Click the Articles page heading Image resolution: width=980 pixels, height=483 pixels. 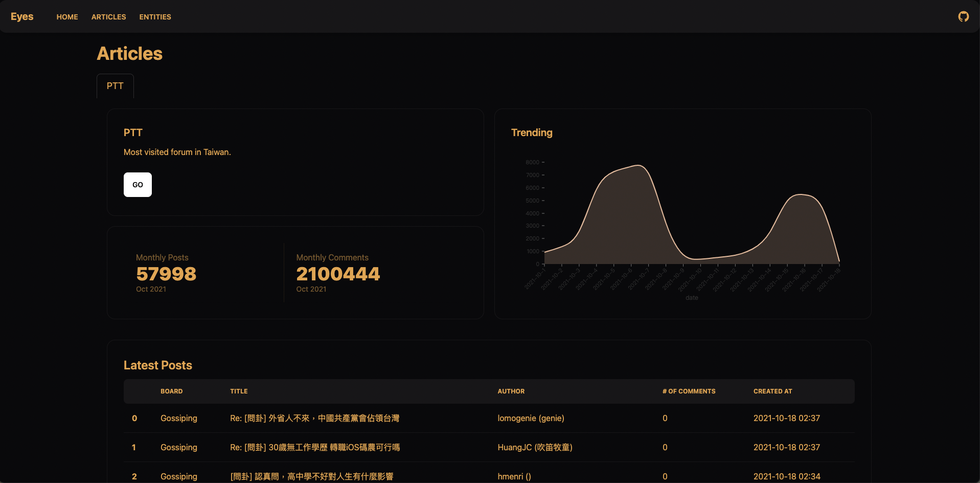[x=129, y=54]
